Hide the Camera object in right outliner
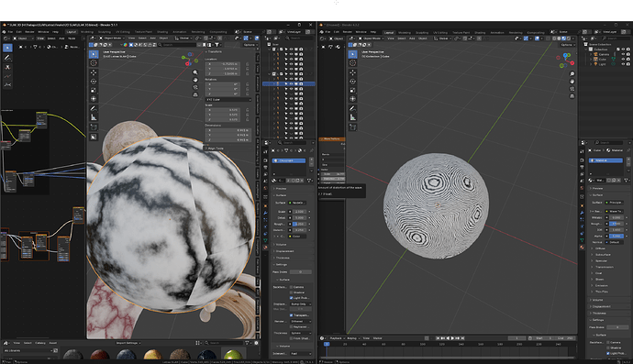The height and width of the screenshot is (364, 633). point(623,54)
